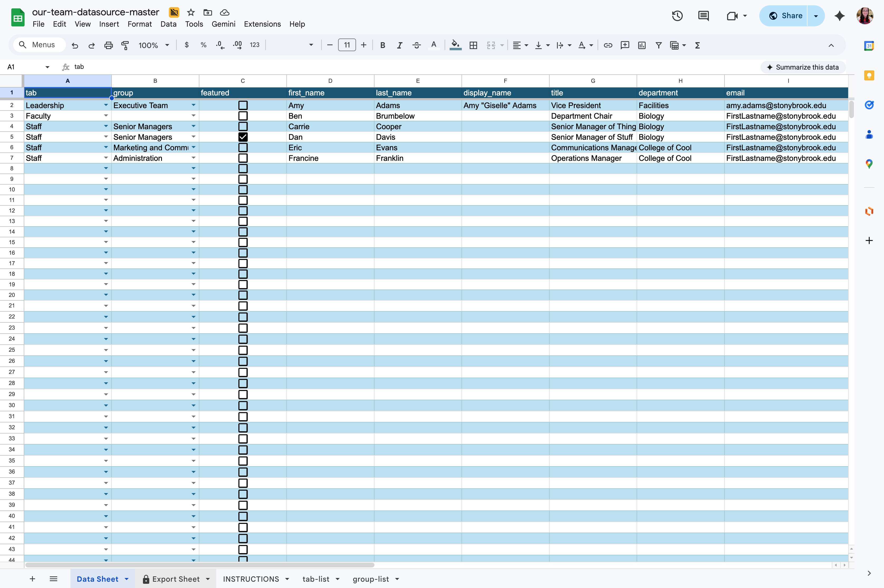Add a new sheet with plus button
This screenshot has height=588, width=884.
tap(32, 579)
